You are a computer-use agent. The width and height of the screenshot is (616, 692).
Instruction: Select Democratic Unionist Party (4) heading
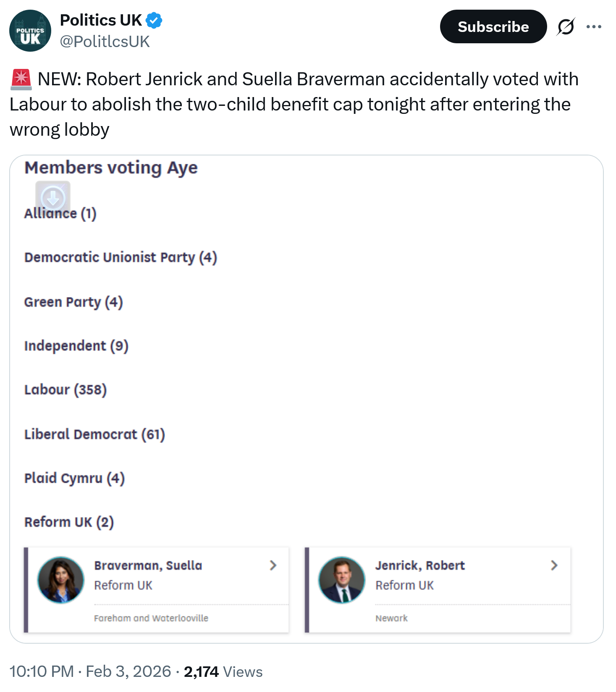pyautogui.click(x=121, y=258)
